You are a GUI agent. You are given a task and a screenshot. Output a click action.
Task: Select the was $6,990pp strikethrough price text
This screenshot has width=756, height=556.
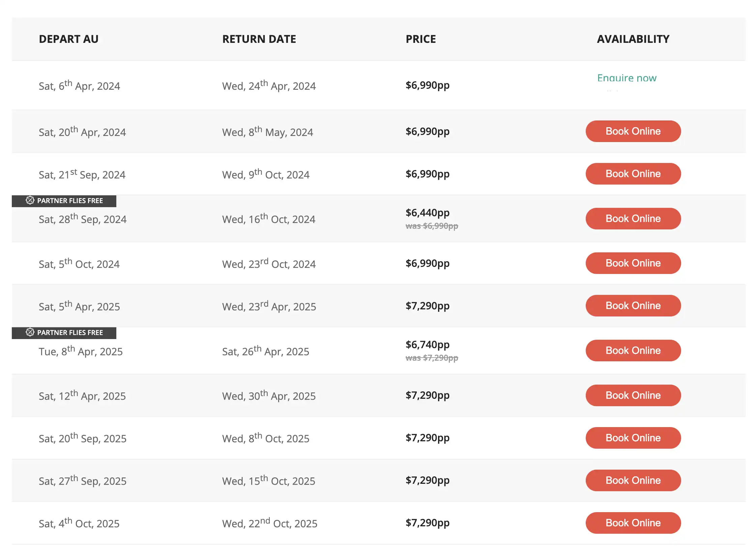click(x=432, y=226)
